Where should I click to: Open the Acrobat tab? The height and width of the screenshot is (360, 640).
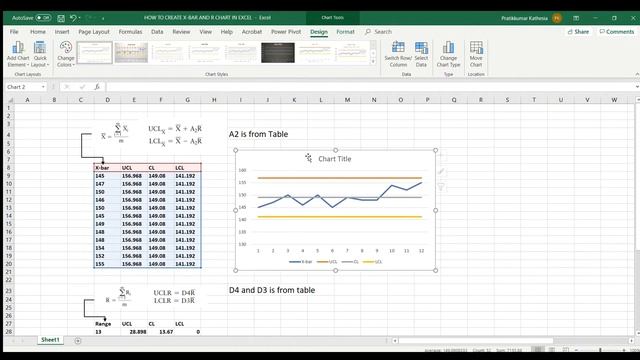[251, 31]
